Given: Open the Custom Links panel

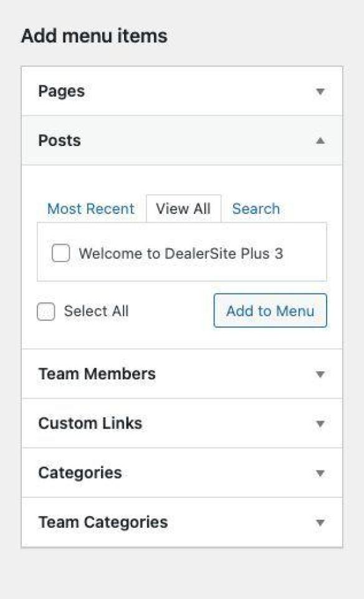Looking at the screenshot, I should (x=182, y=423).
